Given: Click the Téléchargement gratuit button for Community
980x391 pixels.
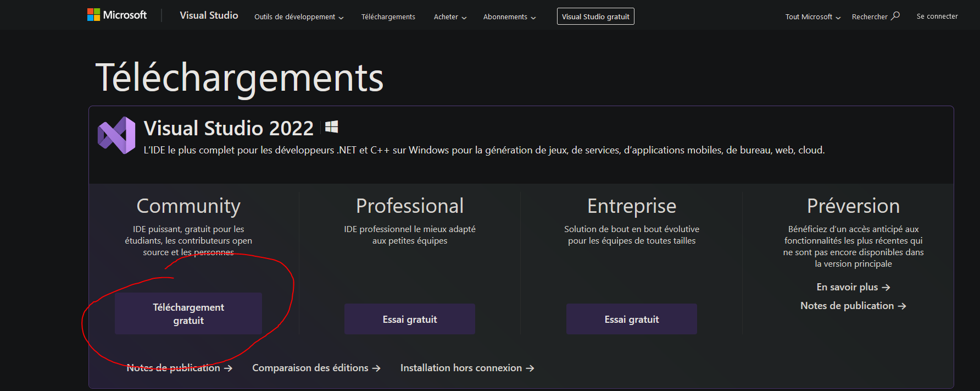Looking at the screenshot, I should point(188,313).
